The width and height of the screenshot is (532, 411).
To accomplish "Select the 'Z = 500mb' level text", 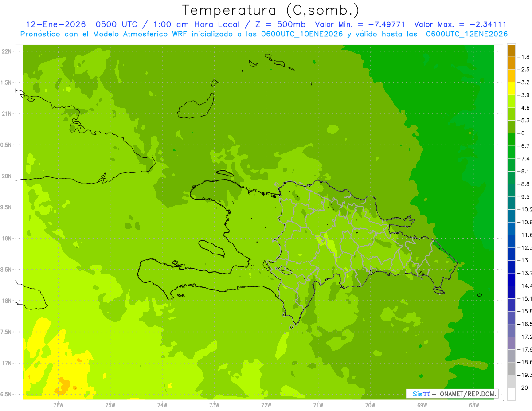I will pos(278,25).
